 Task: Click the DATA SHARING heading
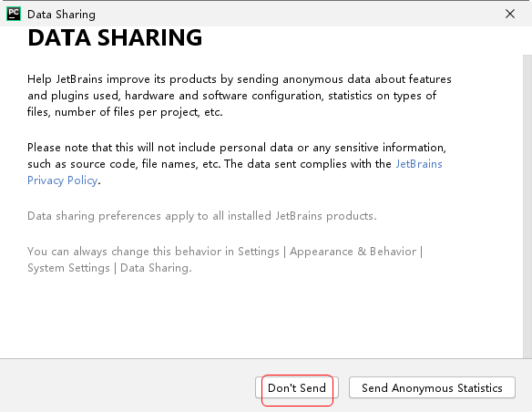pyautogui.click(x=115, y=37)
